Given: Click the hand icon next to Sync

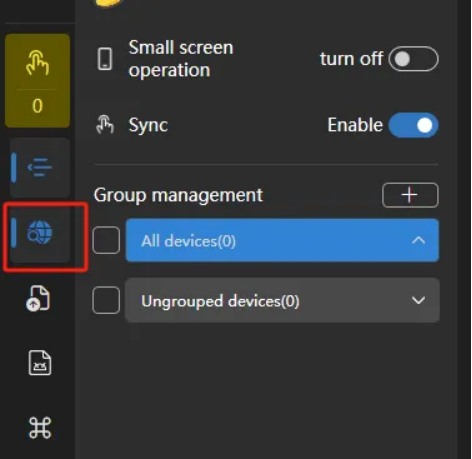Looking at the screenshot, I should coord(105,124).
